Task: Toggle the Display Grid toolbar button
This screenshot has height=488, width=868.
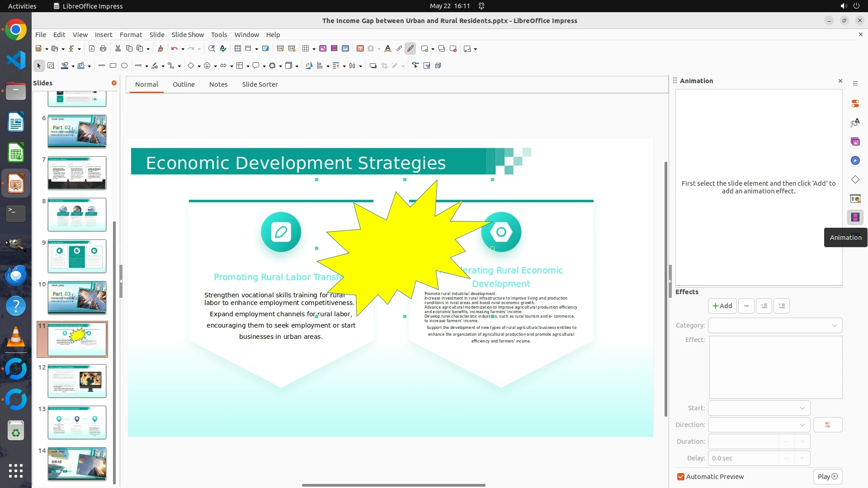Action: click(238, 49)
